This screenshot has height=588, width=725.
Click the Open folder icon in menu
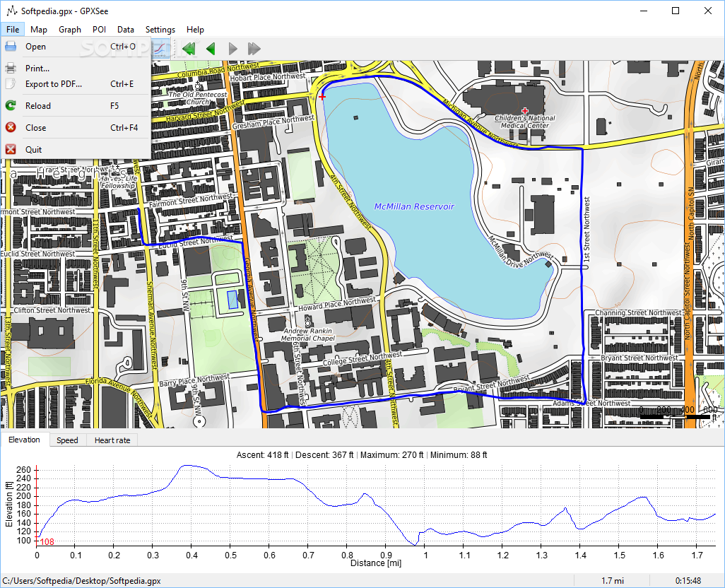(x=11, y=46)
